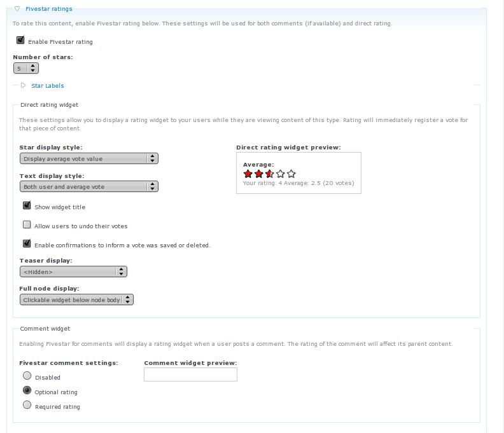504x433 pixels.
Task: Enable Allow users to undo their votes
Action: click(27, 224)
